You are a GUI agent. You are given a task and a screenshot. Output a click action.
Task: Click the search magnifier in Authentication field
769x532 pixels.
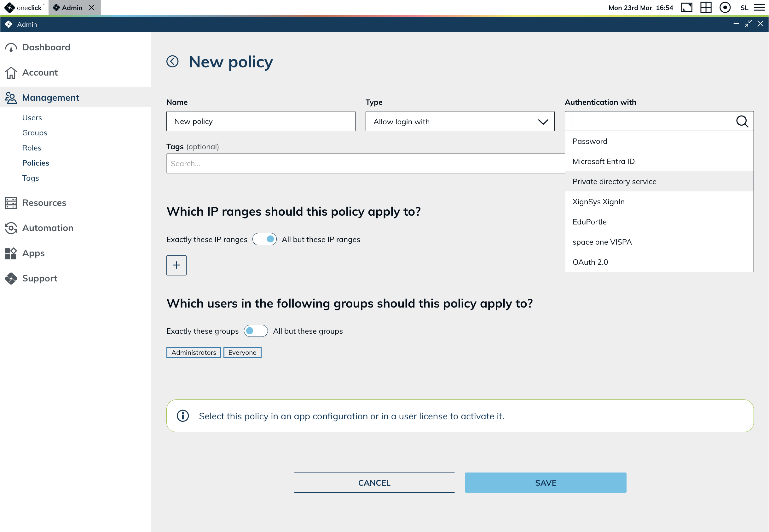point(742,121)
